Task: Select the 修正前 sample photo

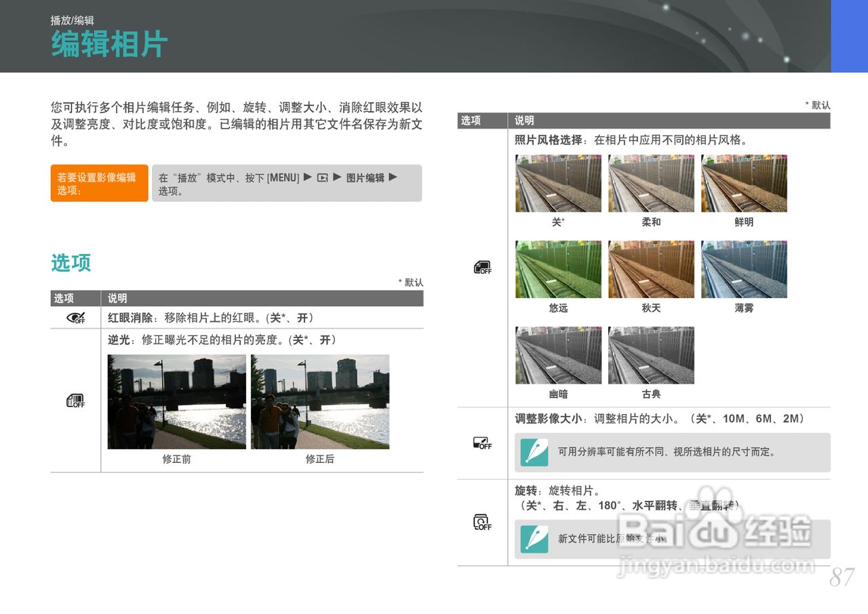Action: click(176, 402)
